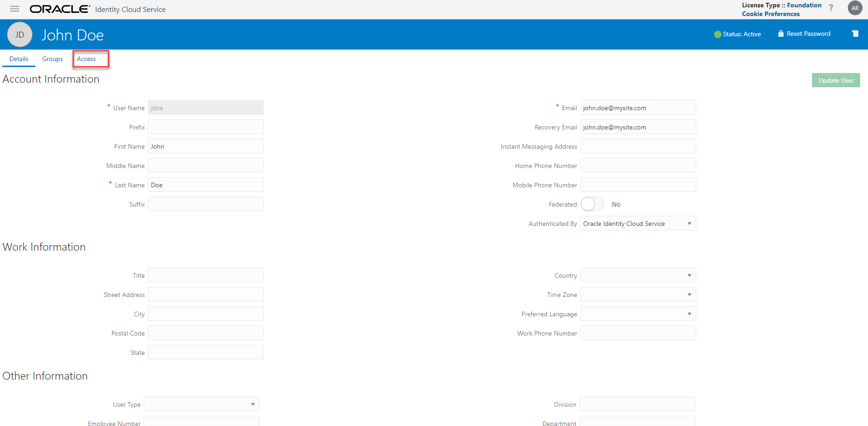Open the Access tab
This screenshot has width=868, height=426.
(86, 59)
